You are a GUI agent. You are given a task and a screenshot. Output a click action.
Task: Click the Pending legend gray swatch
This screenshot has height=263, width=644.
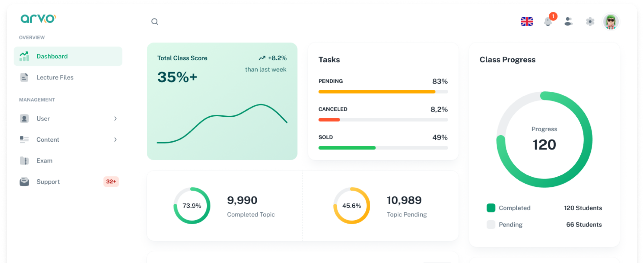491,225
